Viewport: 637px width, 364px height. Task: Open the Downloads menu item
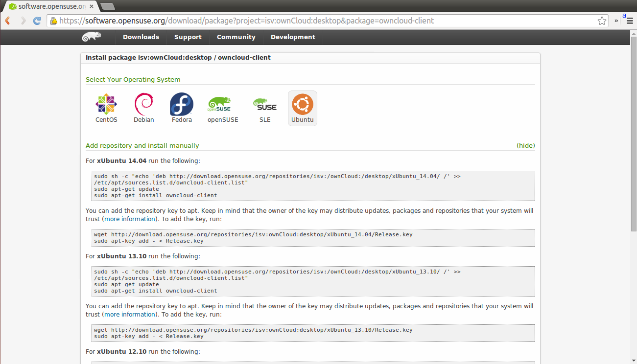coord(141,37)
